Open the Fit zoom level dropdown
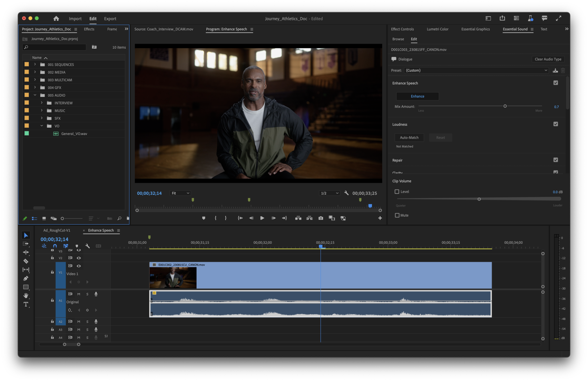 [180, 193]
